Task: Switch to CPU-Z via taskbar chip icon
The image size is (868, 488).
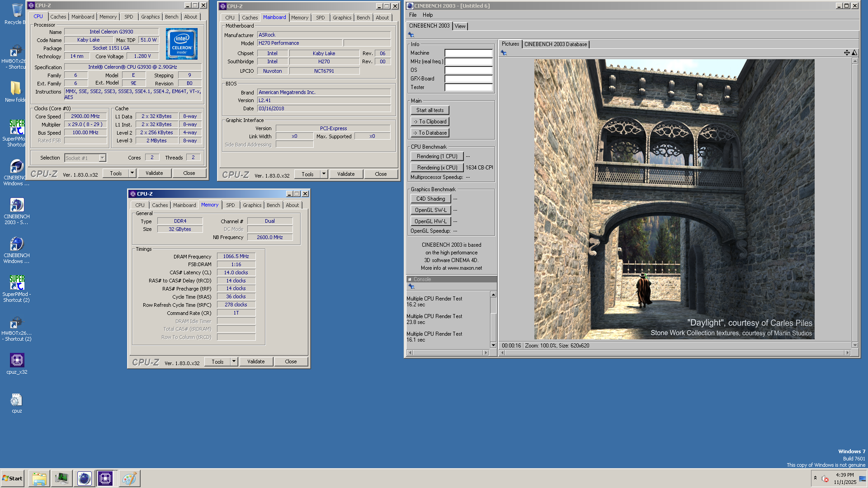Action: 105,479
